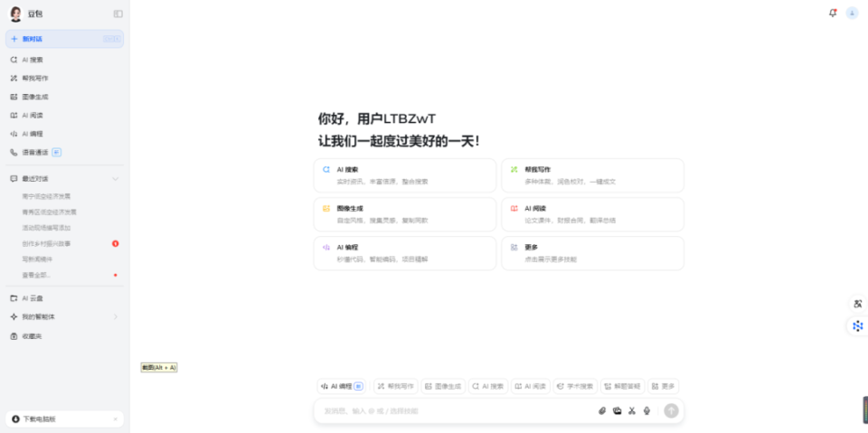This screenshot has width=868, height=433.
Task: Select the 更多 card to show more skills
Action: point(593,253)
